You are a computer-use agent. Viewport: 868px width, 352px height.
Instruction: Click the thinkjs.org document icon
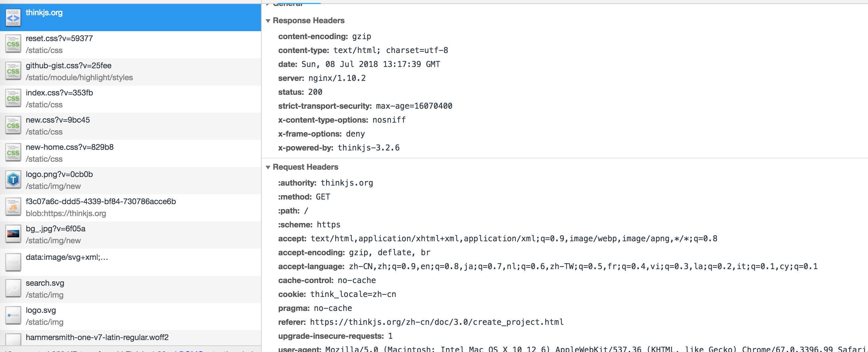[x=13, y=18]
